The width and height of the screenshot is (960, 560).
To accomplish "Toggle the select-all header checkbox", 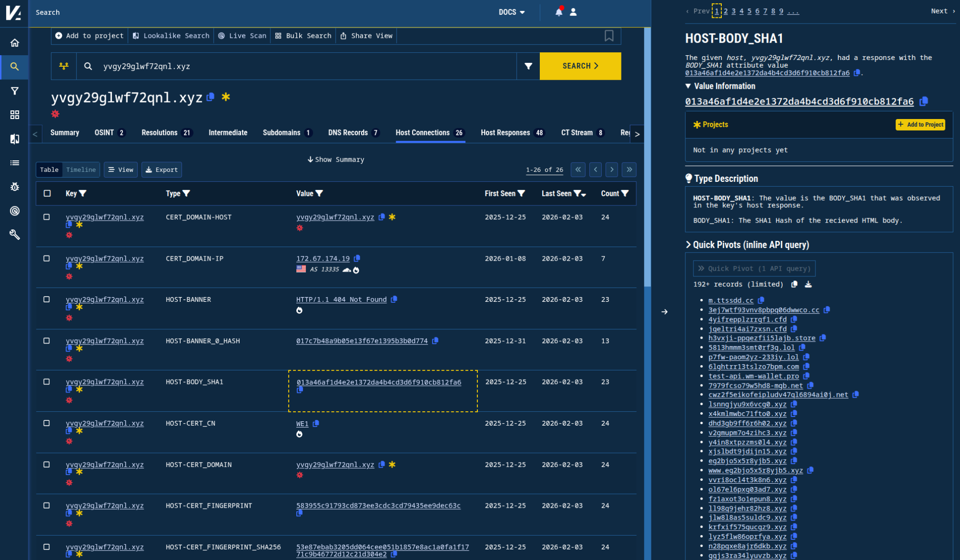I will point(47,193).
